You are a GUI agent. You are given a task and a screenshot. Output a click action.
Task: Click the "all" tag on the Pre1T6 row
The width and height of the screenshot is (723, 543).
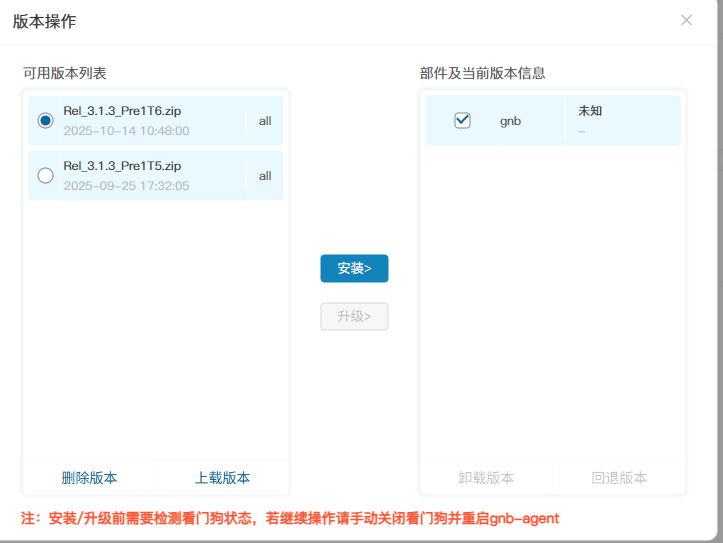coord(265,121)
